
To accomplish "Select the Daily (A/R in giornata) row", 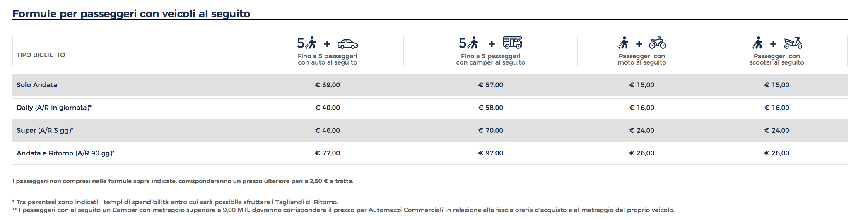I will (x=430, y=108).
